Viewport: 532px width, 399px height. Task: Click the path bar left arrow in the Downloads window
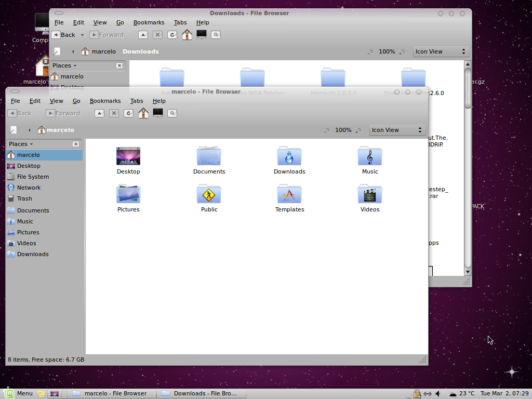73,51
